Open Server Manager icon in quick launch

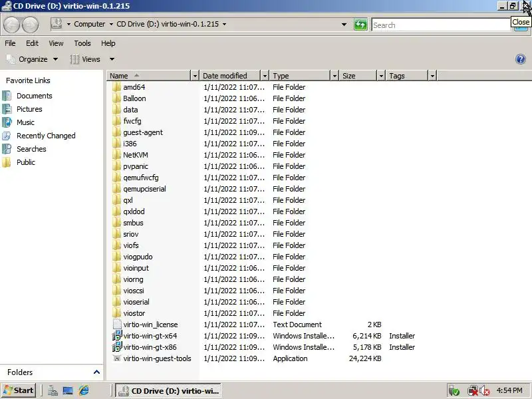[x=53, y=390]
